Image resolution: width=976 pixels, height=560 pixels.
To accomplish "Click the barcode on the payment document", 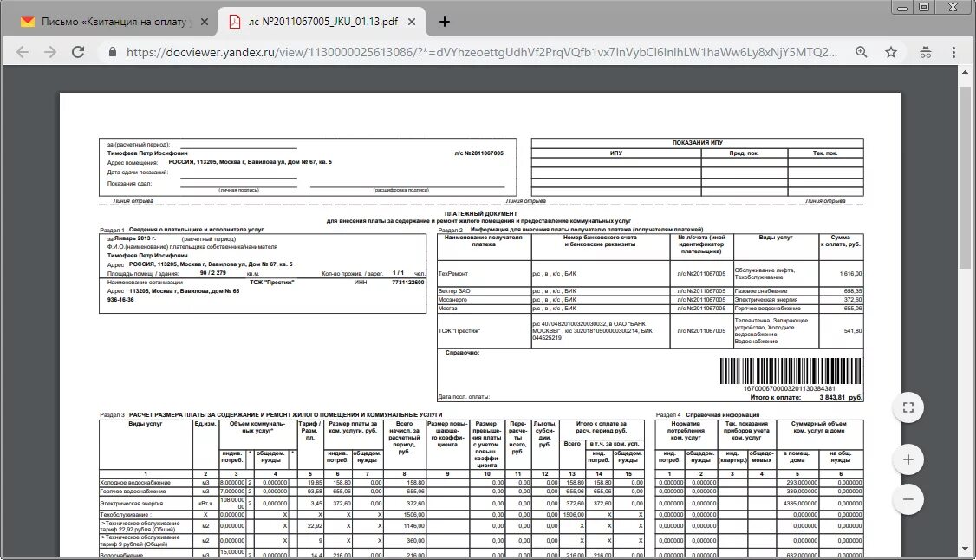I will [791, 371].
